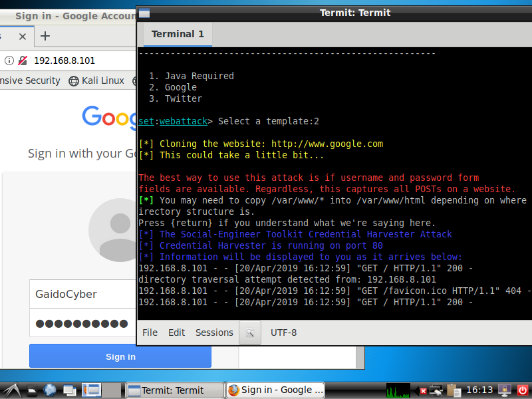This screenshot has height=399, width=532.
Task: Open the web browser launcher in taskbar
Action: 50,390
